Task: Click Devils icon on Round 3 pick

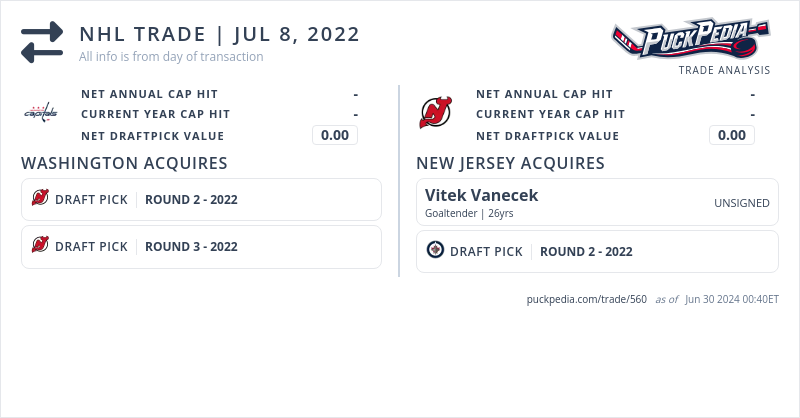Action: point(40,245)
